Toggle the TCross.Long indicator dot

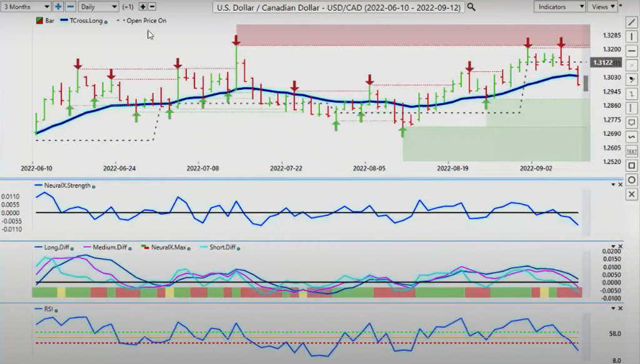point(106,22)
